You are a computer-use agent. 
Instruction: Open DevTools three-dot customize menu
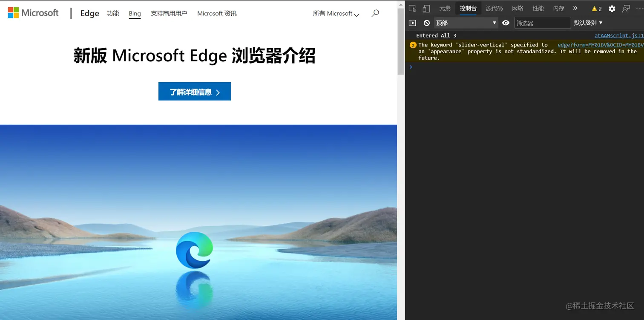click(639, 9)
